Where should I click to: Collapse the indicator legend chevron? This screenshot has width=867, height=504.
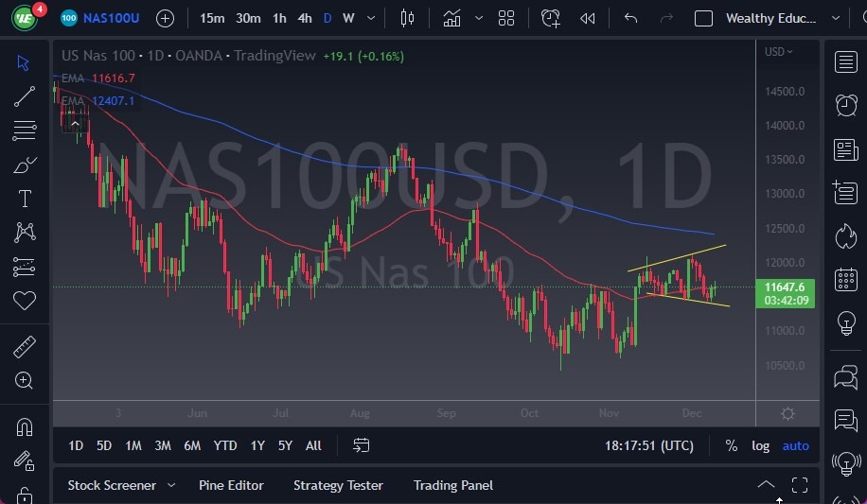(75, 123)
